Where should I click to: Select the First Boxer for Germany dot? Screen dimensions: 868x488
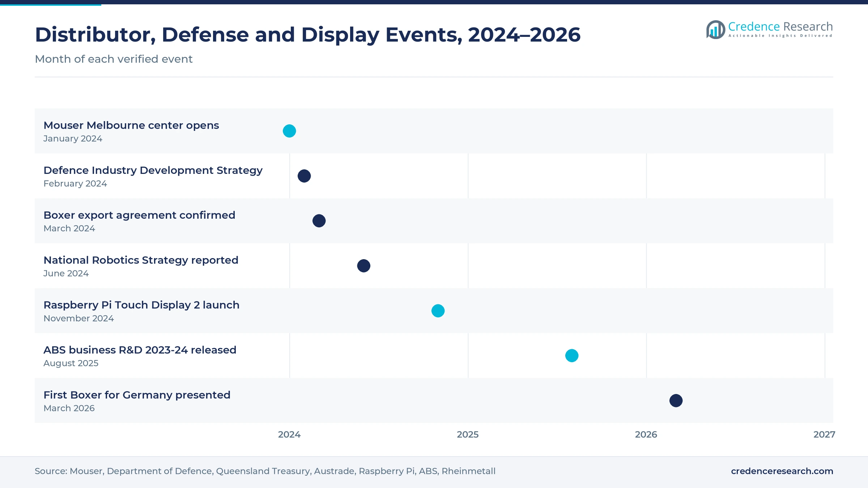pos(676,401)
